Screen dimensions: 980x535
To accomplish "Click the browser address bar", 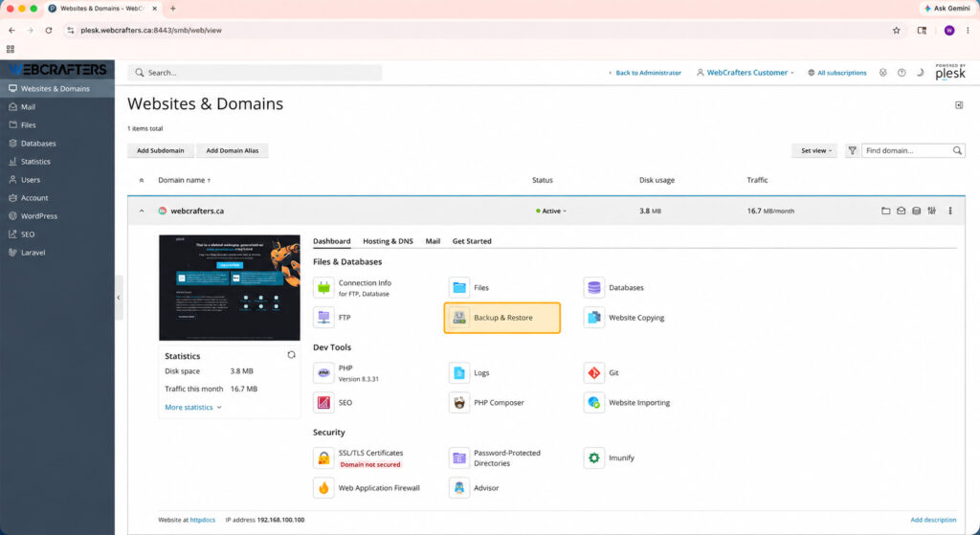I will coord(475,30).
